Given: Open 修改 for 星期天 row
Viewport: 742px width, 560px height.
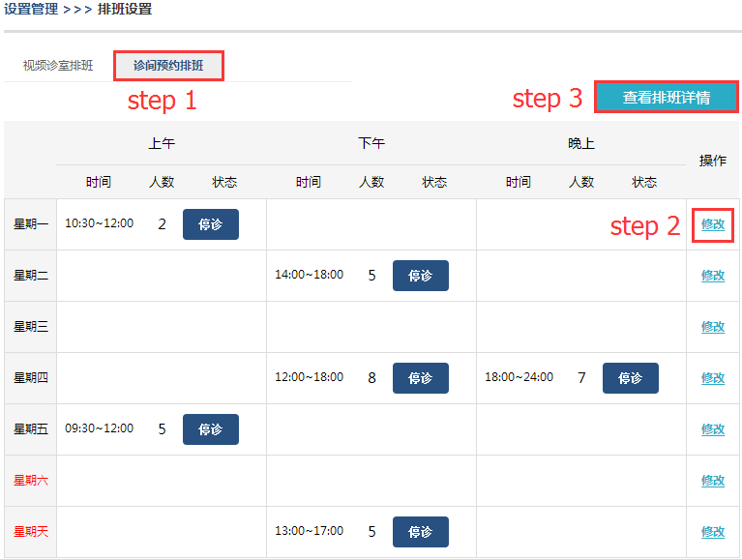Looking at the screenshot, I should 713,532.
